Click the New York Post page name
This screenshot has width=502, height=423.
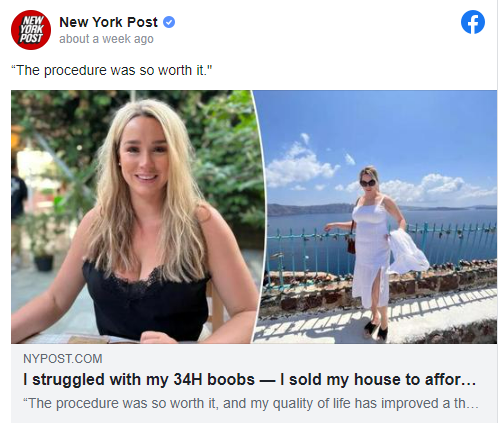108,22
